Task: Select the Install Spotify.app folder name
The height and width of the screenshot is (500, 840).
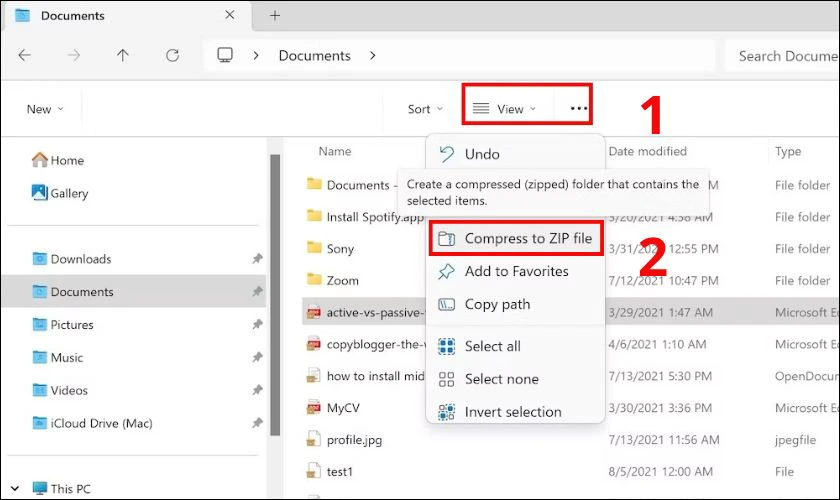Action: click(375, 217)
